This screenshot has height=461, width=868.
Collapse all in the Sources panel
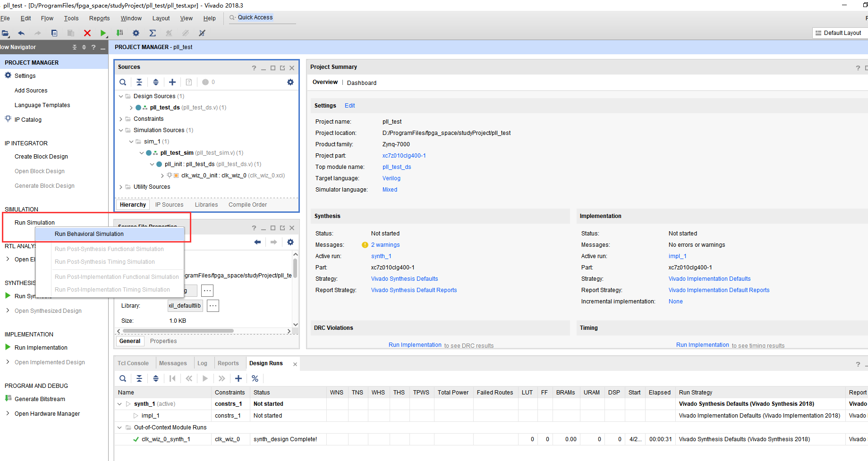pyautogui.click(x=139, y=82)
